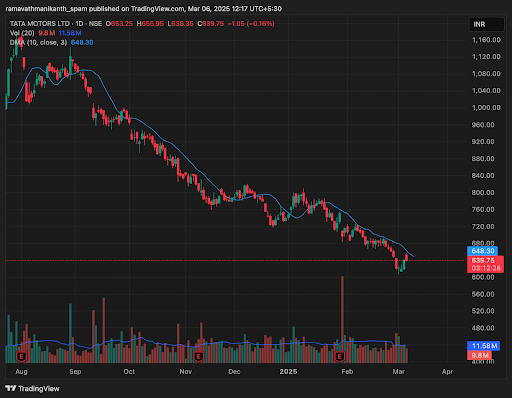Click the Mar label on time axis
Screen dimensions: 512x398
399,371
